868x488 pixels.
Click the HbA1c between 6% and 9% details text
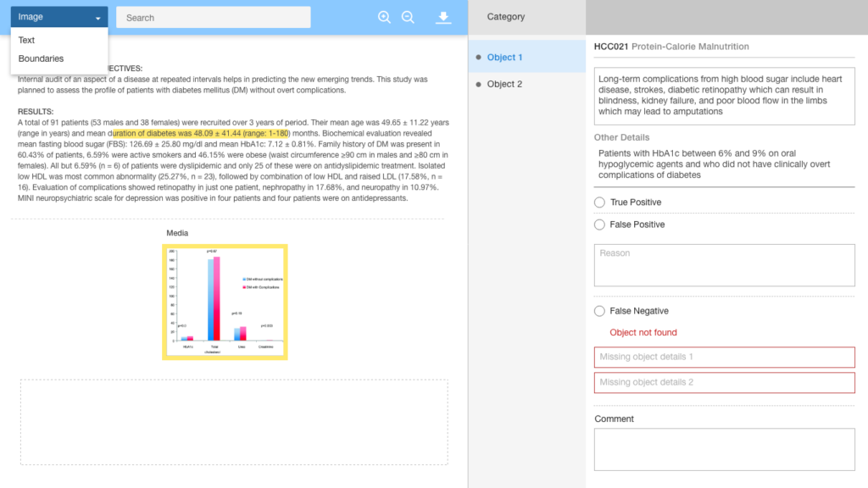(x=714, y=164)
